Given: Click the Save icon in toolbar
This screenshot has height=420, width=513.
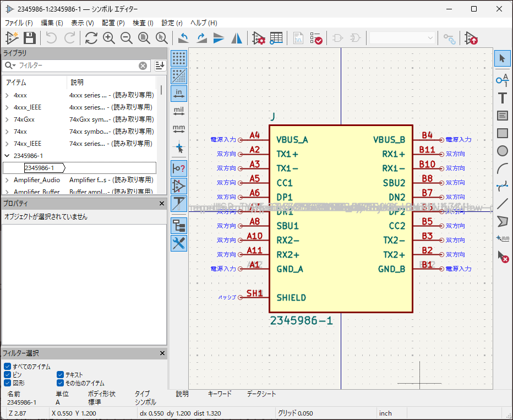Looking at the screenshot, I should pyautogui.click(x=30, y=38).
